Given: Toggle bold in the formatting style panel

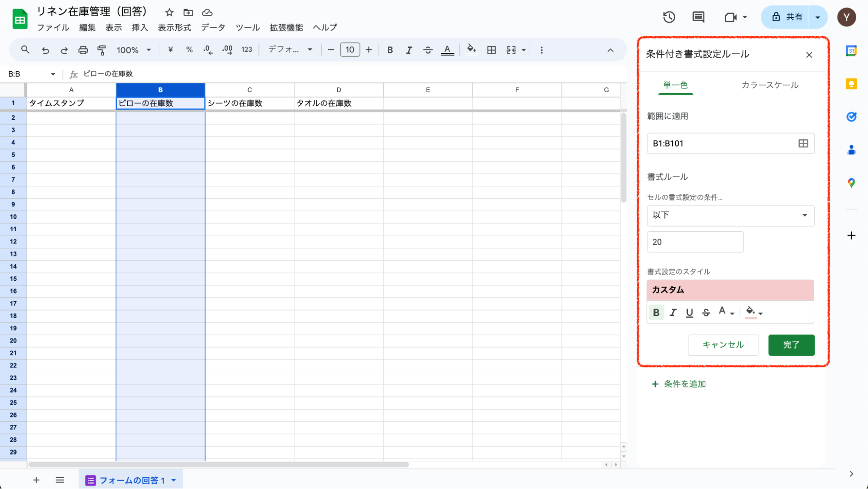Looking at the screenshot, I should coord(656,312).
